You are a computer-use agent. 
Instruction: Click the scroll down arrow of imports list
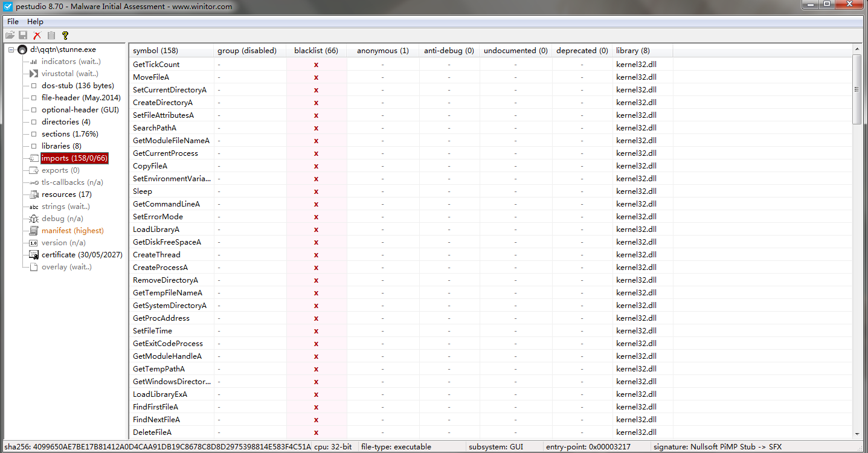[x=857, y=434]
